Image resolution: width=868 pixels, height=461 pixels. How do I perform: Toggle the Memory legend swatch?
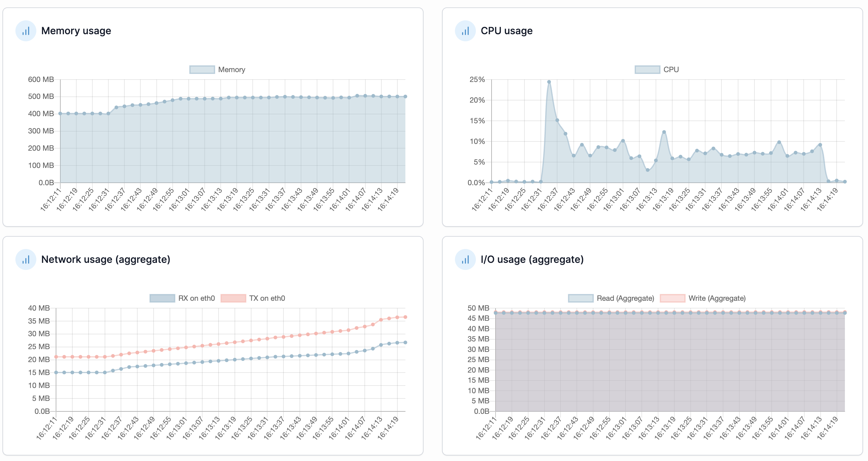pos(202,69)
